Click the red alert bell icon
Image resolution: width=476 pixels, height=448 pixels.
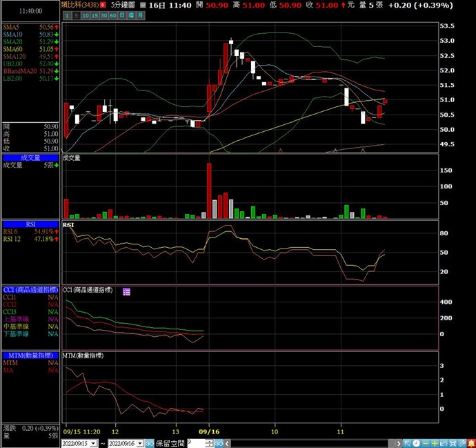(470, 442)
